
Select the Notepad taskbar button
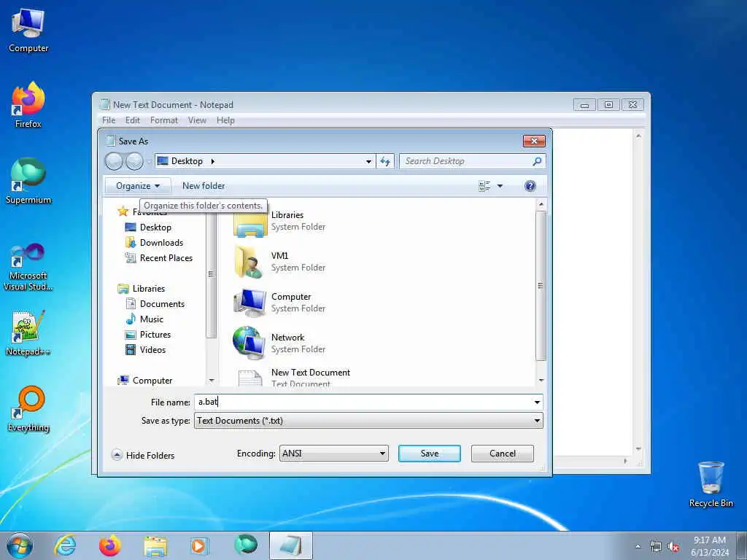coord(290,545)
